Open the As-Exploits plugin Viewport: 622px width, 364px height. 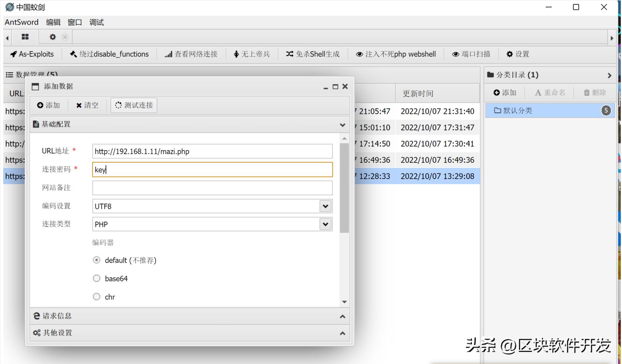(x=32, y=54)
